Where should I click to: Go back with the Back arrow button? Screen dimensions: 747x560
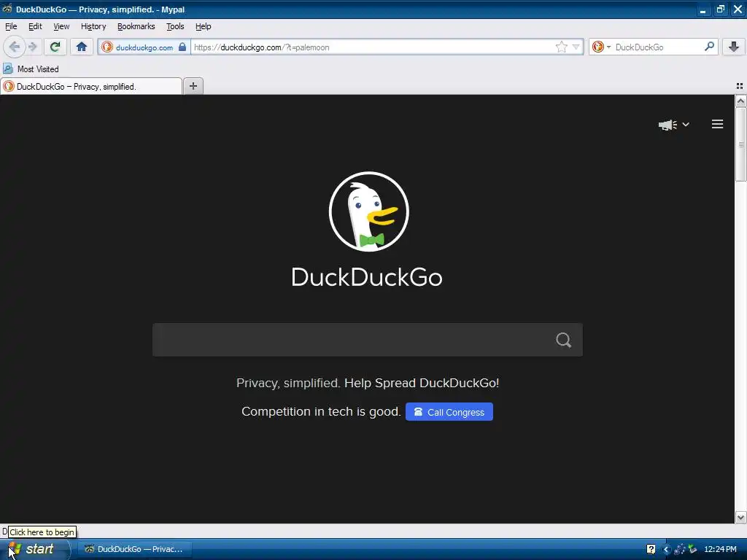click(15, 47)
